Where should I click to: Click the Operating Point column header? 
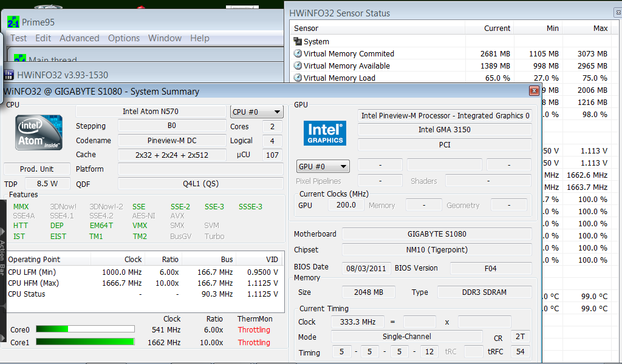(49, 260)
